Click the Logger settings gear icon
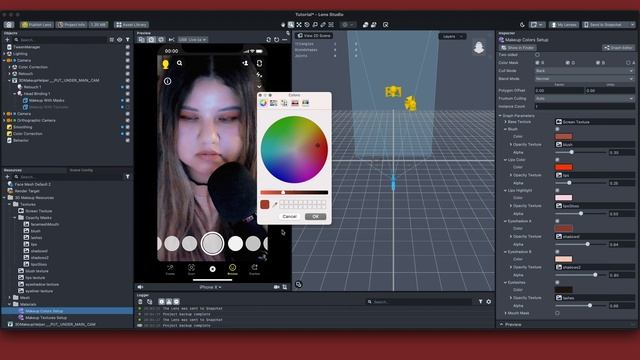Image resolution: width=640 pixels, height=360 pixels. point(489,302)
